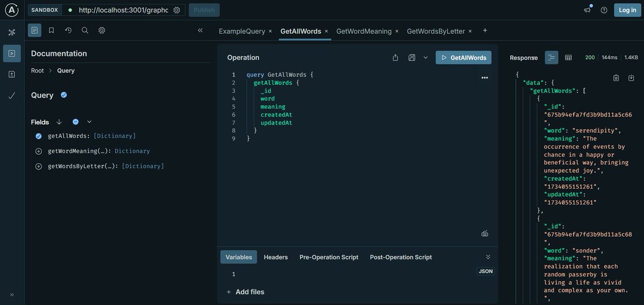The width and height of the screenshot is (644, 305).
Task: Open the Explorer play sidebar icon
Action: click(12, 53)
